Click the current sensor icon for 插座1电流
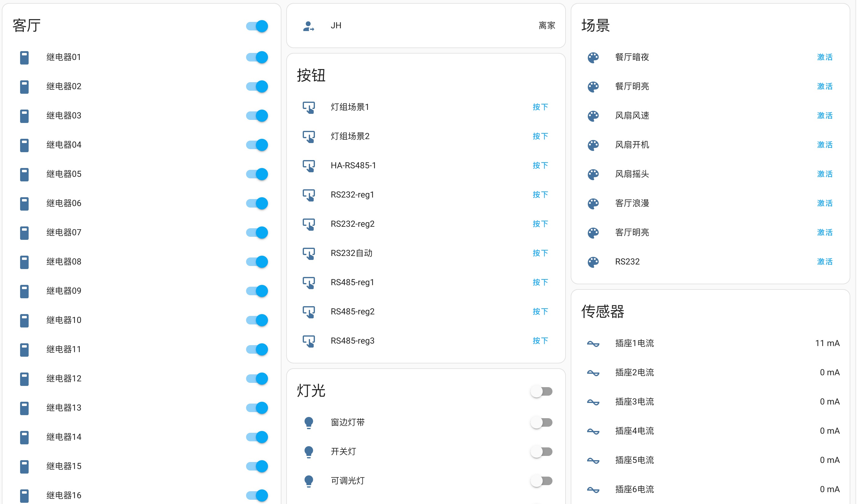 point(593,344)
